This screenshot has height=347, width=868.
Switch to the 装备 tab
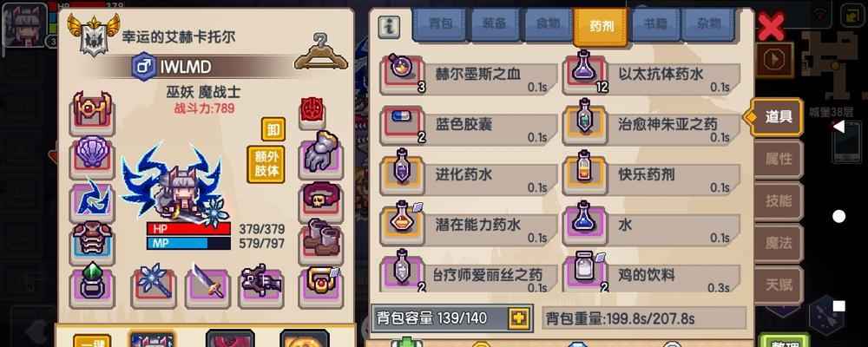pos(494,24)
